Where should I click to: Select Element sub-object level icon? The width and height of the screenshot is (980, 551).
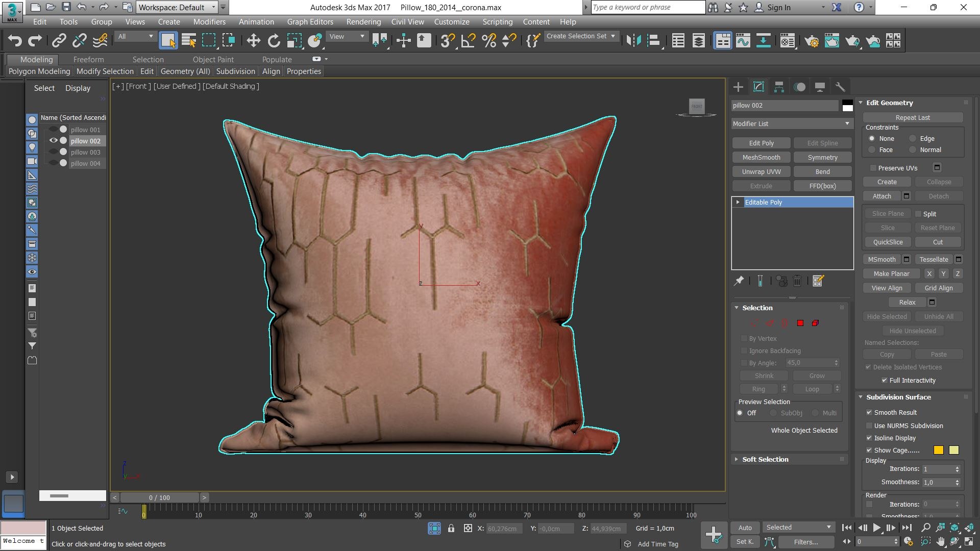(x=816, y=323)
